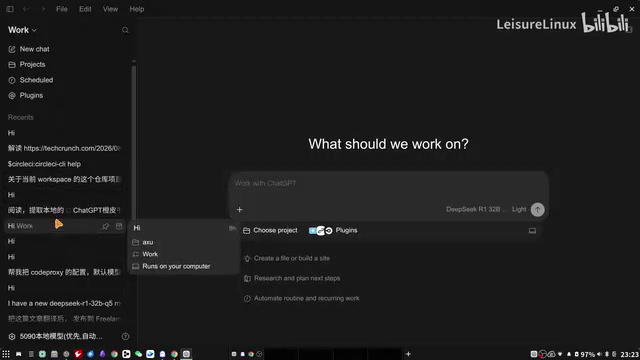640x360 pixels.
Task: Click Runs on your computer entry
Action: coord(171,267)
